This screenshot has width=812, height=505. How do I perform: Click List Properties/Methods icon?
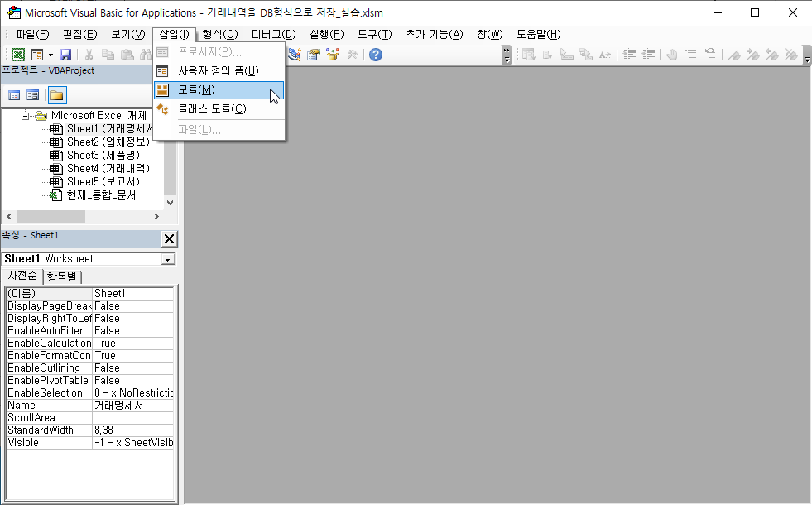(529, 55)
